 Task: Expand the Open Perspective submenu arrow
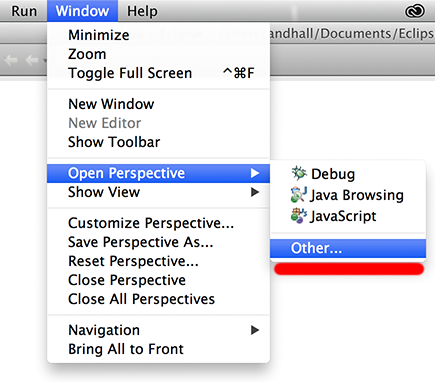click(x=255, y=173)
